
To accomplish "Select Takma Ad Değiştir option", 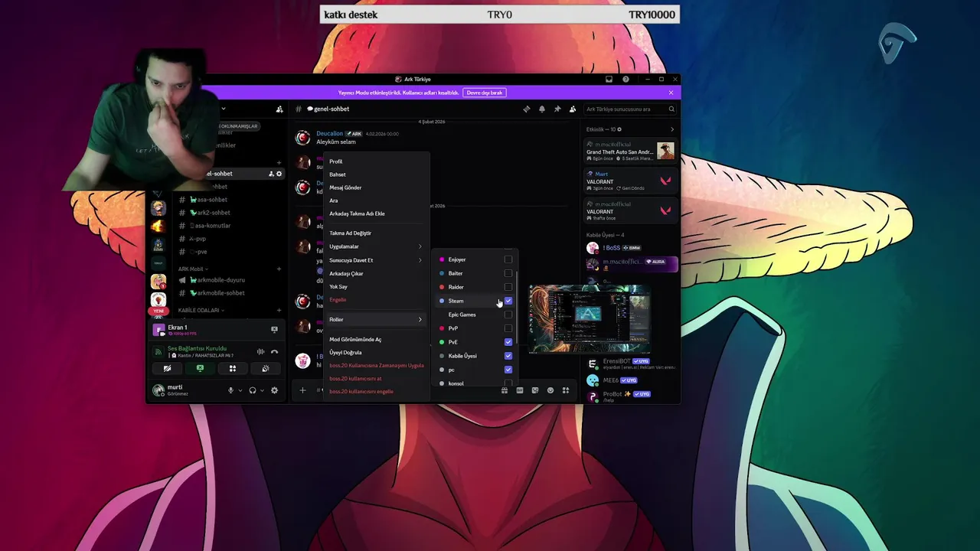I will [376, 233].
